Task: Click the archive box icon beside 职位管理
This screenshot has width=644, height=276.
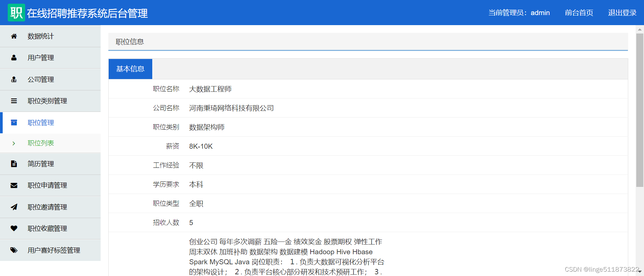Action: click(x=14, y=123)
